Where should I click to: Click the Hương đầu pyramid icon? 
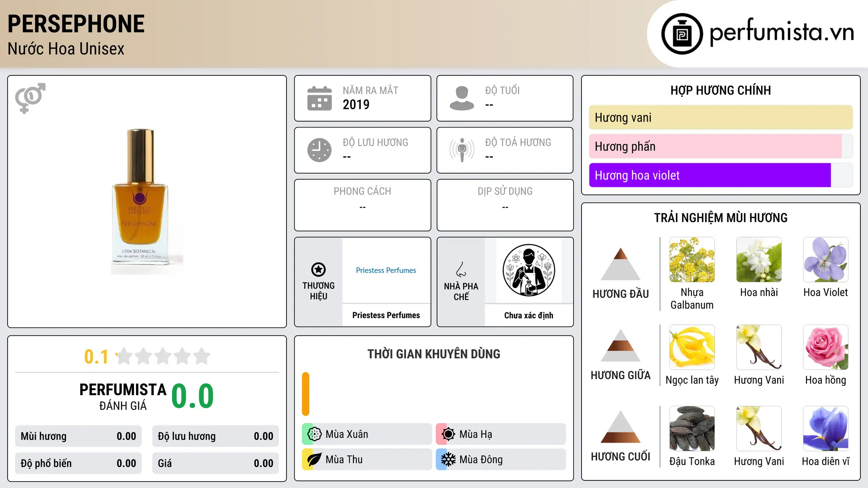(620, 263)
